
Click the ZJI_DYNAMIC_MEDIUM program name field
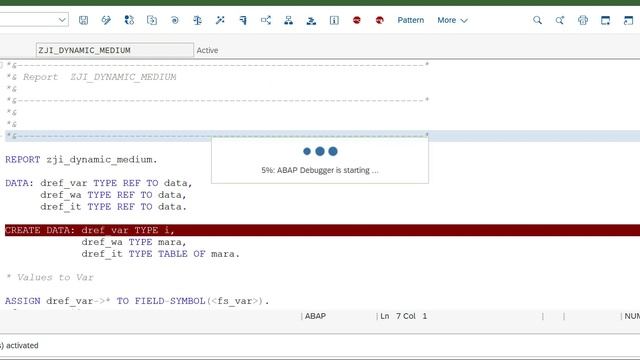point(115,50)
